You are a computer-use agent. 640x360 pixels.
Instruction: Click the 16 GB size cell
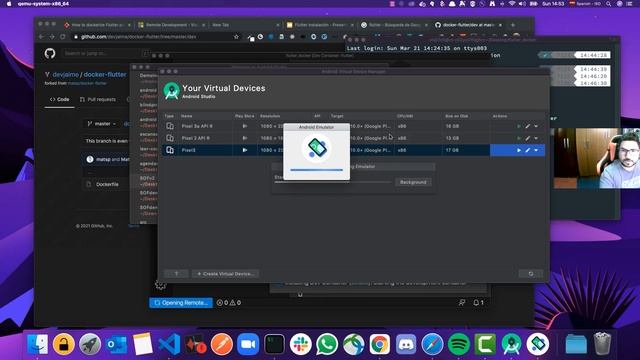point(452,126)
